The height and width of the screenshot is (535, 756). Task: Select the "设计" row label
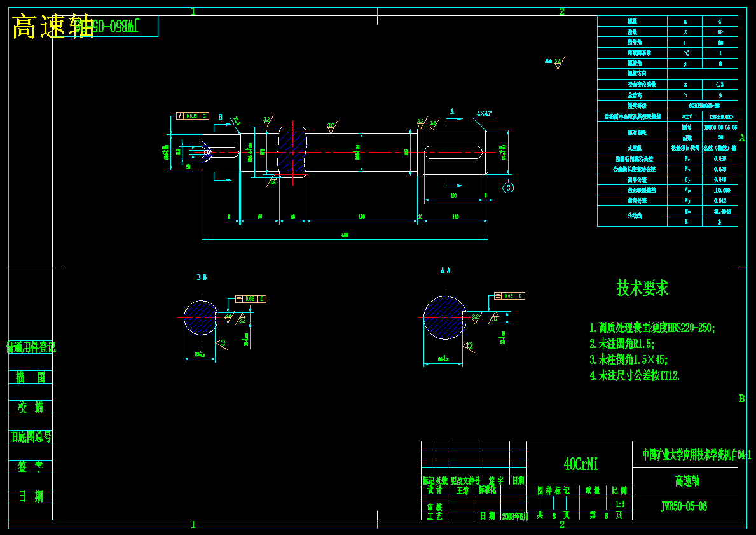(435, 490)
